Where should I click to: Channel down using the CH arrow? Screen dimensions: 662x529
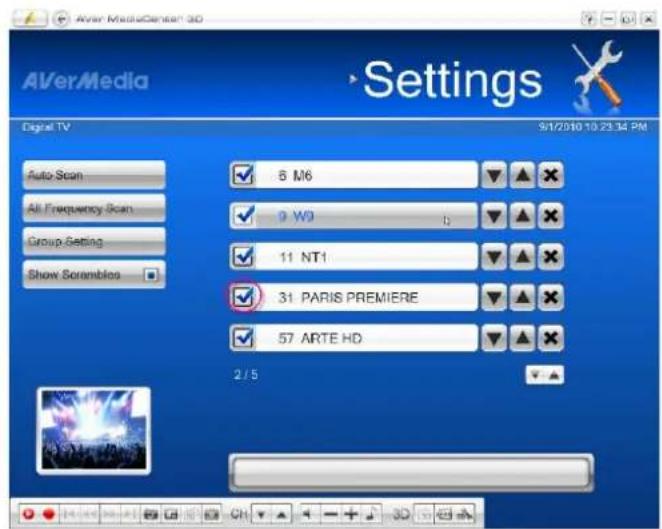tap(262, 514)
